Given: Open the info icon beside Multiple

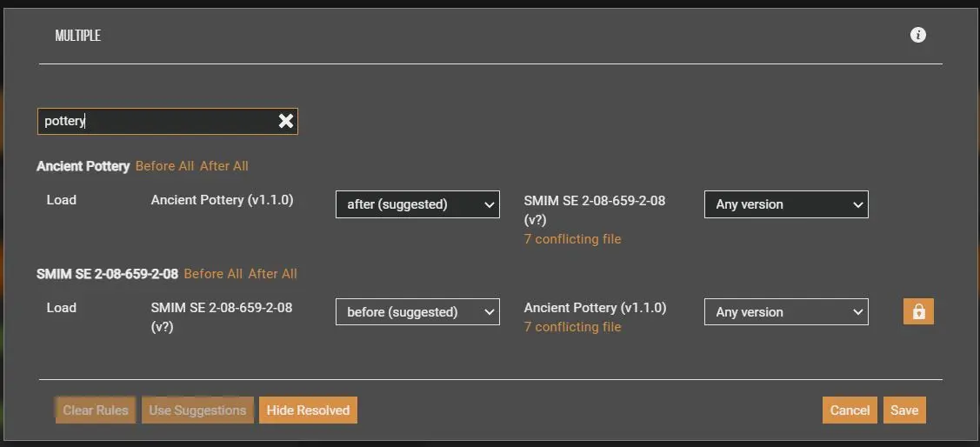Looking at the screenshot, I should pyautogui.click(x=917, y=35).
